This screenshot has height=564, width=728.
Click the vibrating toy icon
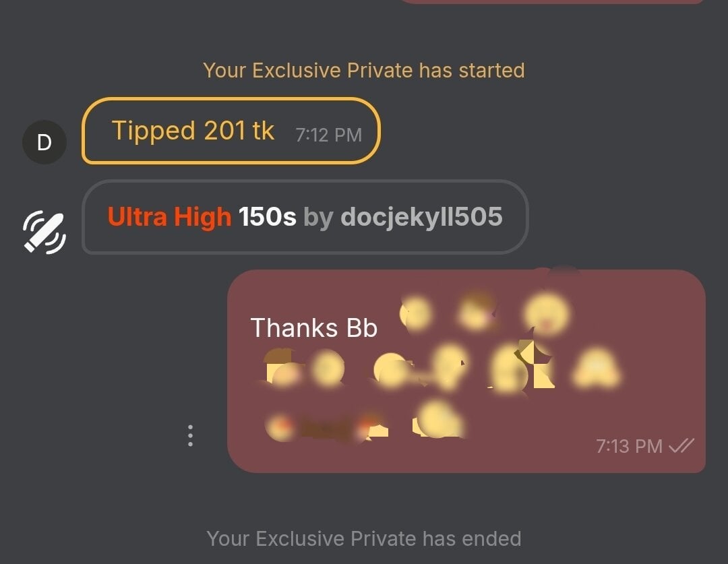(44, 232)
